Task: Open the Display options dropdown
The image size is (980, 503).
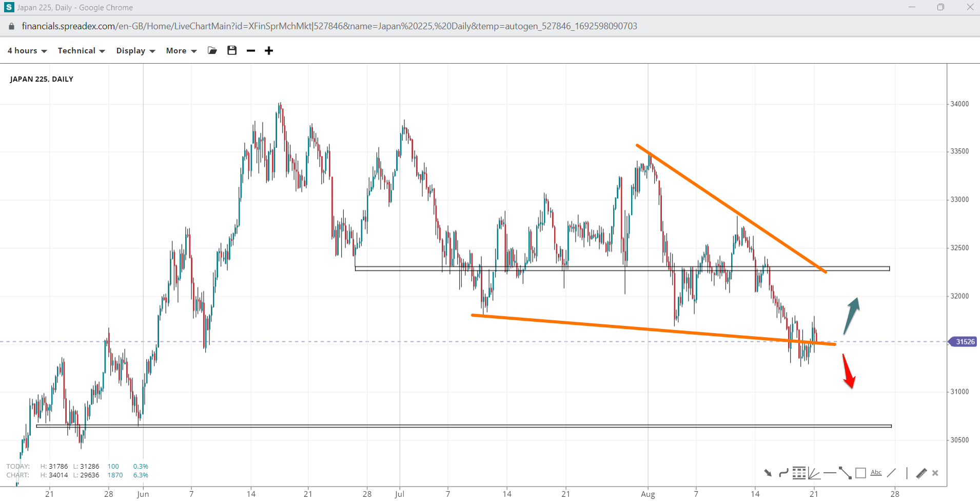Action: click(x=135, y=51)
